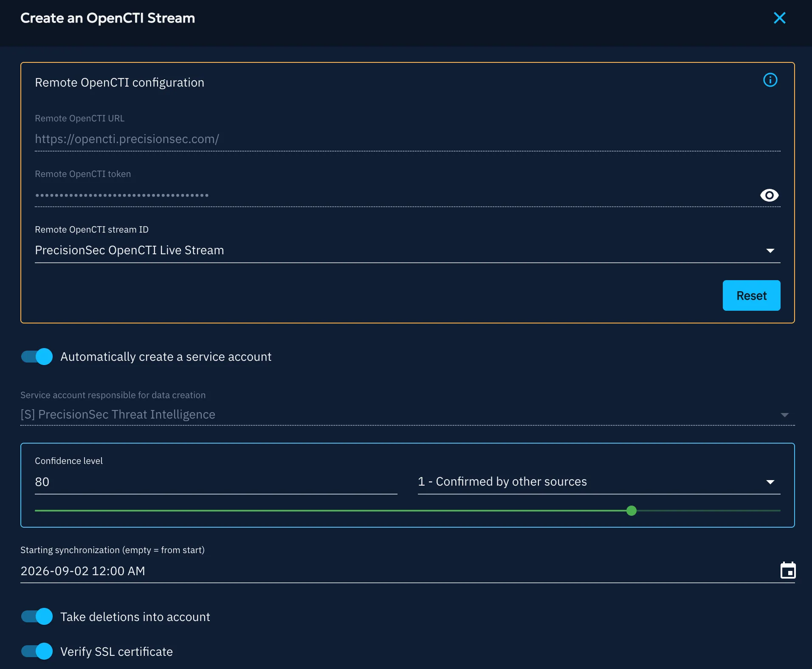Viewport: 812px width, 669px height.
Task: Close the Create an OpenCTI Stream dialog
Action: click(x=779, y=18)
